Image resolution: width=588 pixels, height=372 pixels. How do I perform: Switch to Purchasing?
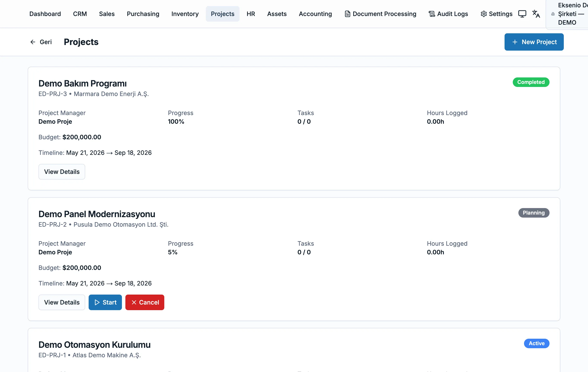tap(143, 14)
